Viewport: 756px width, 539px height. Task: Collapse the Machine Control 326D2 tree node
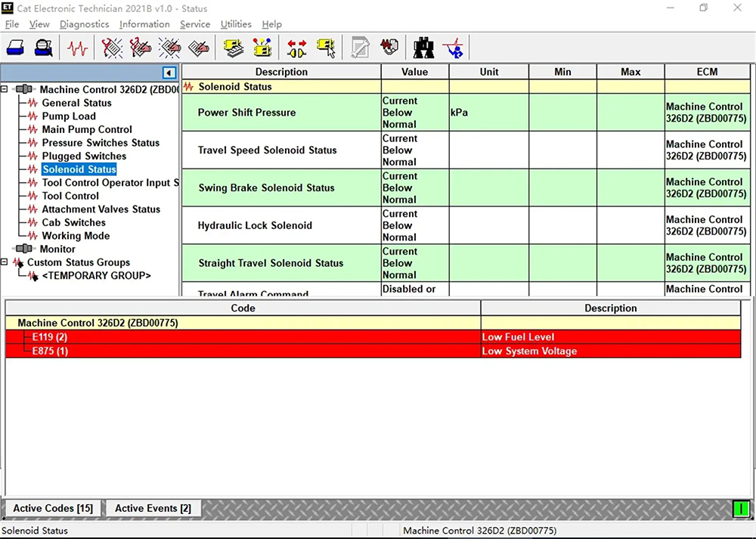(5, 89)
